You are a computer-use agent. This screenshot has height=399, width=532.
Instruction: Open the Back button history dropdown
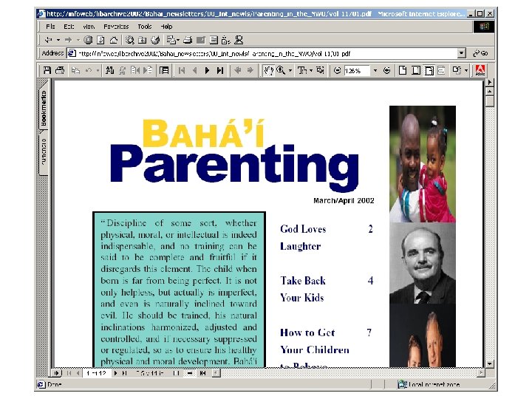[x=58, y=40]
